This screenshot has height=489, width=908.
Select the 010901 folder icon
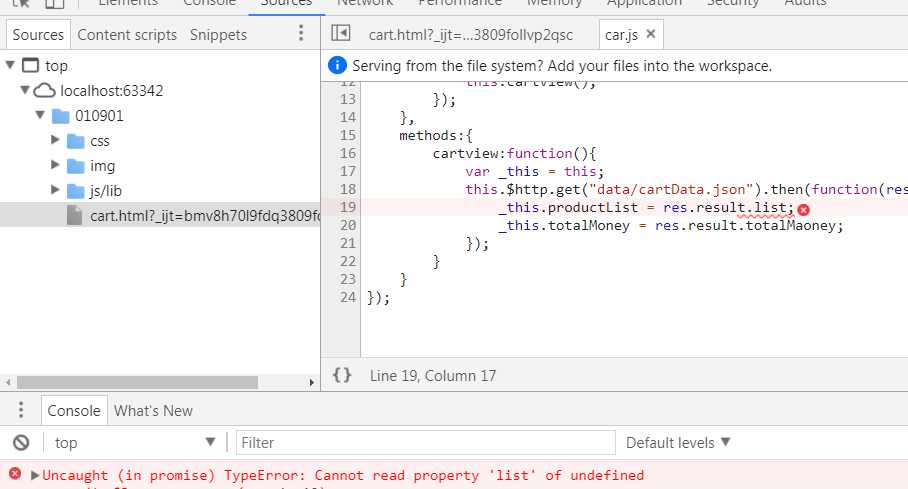[61, 116]
